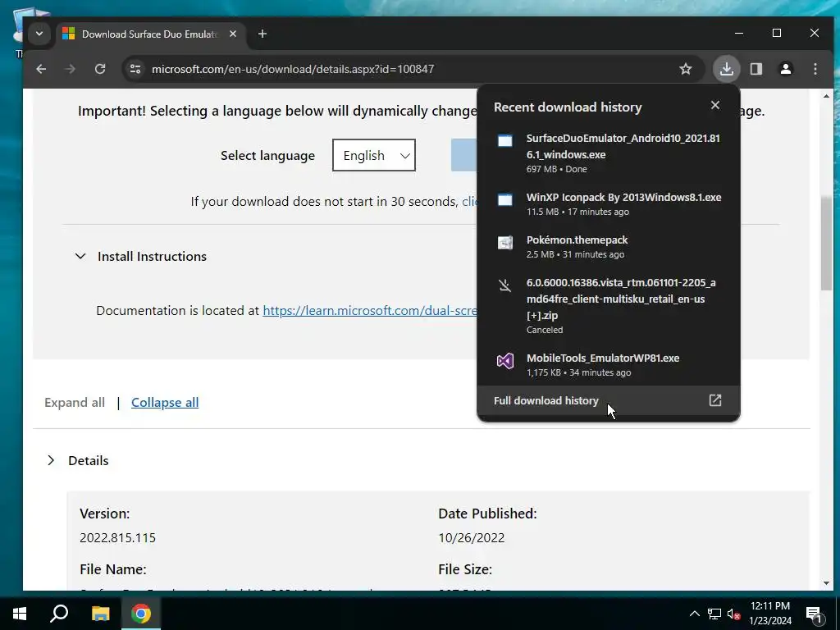
Task: Click the Chrome forward arrow
Action: (71, 69)
